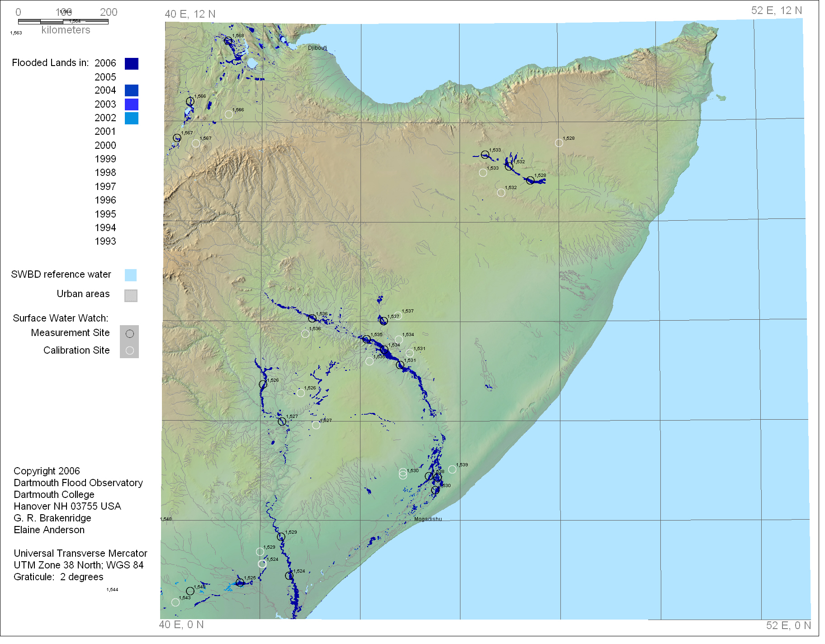
Task: Click the Djibouti city label
Action: (317, 48)
